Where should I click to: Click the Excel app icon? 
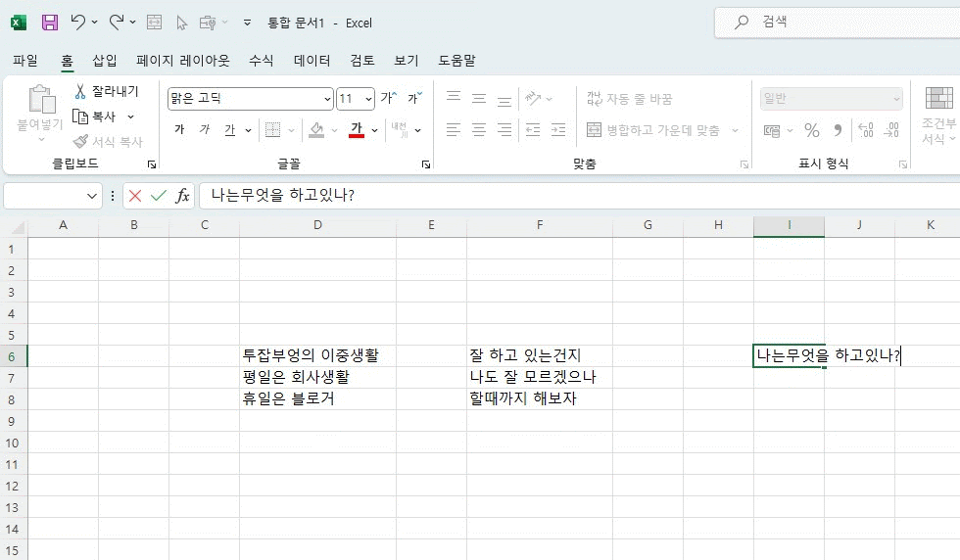point(19,23)
